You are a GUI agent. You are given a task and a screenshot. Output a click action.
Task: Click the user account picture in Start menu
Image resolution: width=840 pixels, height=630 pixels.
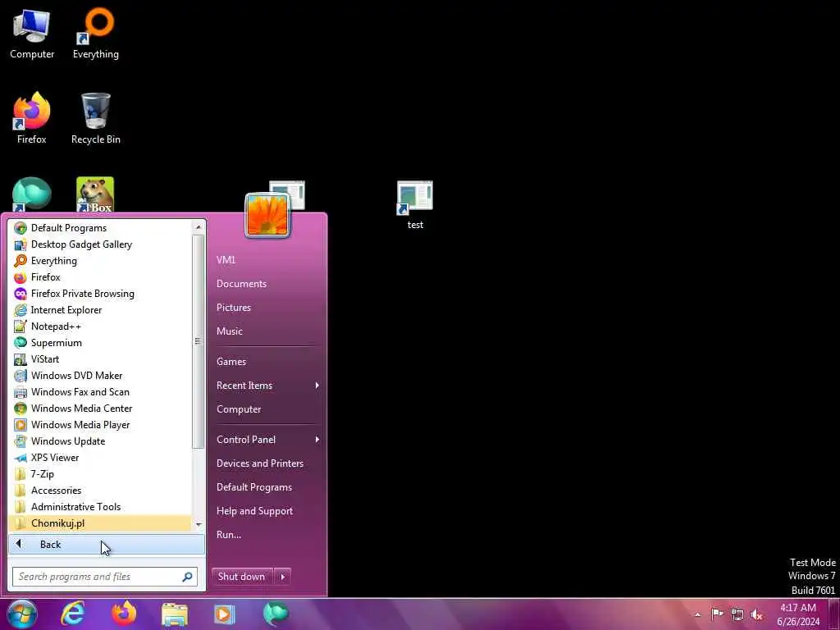point(267,215)
